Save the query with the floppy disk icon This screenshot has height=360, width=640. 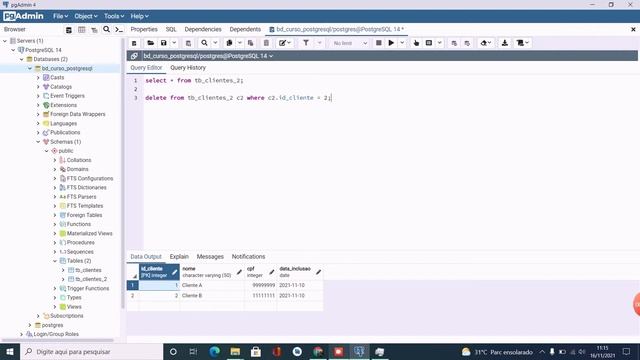click(164, 43)
